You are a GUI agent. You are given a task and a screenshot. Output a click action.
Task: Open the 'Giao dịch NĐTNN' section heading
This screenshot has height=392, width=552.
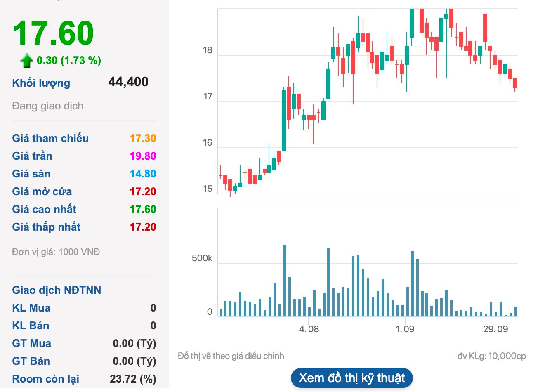click(57, 290)
